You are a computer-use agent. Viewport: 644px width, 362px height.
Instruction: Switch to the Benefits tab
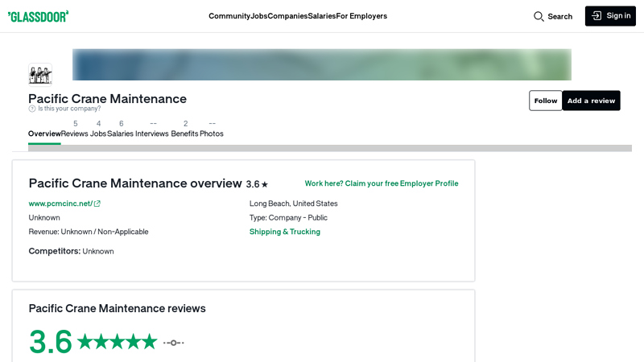click(185, 130)
